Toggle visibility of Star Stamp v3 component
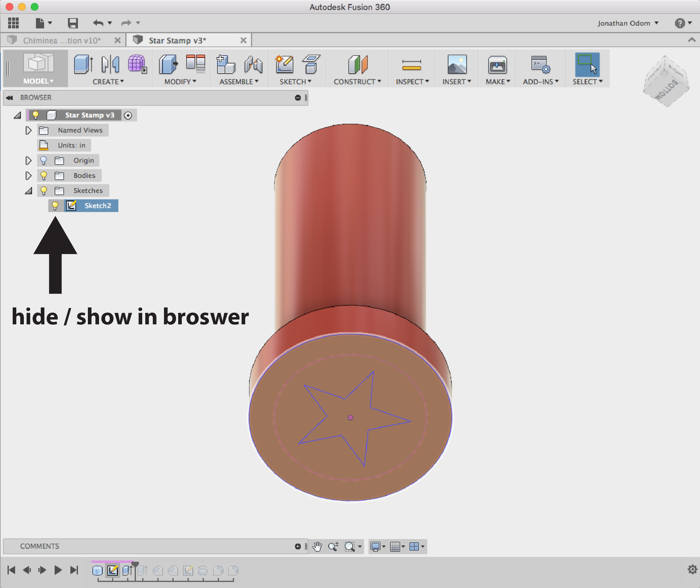The width and height of the screenshot is (700, 588). (x=36, y=115)
